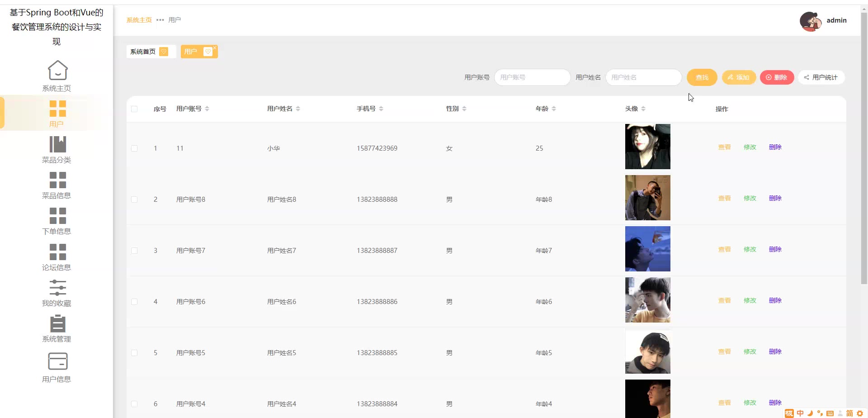Focus the 用户姓名 search input field
The width and height of the screenshot is (868, 418).
643,77
